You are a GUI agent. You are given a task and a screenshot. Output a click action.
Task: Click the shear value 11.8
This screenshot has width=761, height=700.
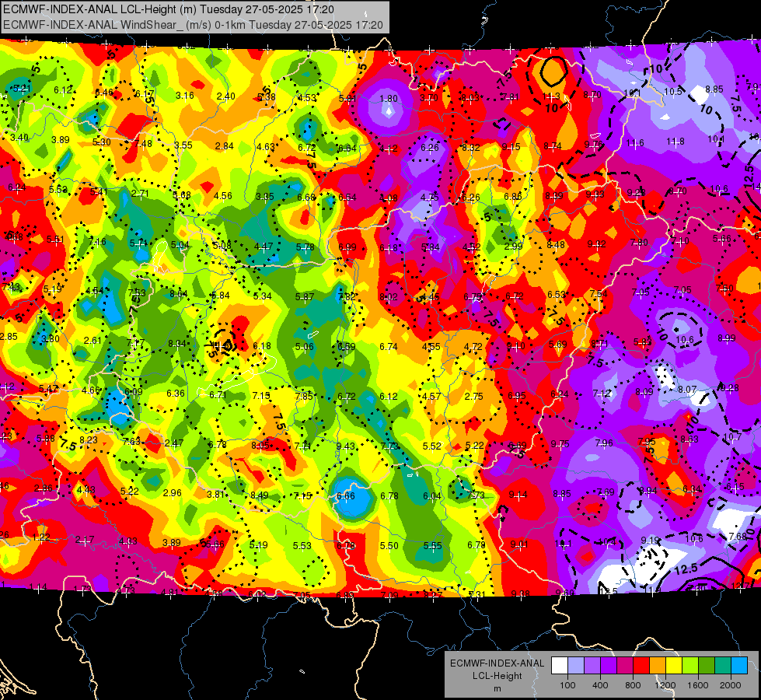675,142
